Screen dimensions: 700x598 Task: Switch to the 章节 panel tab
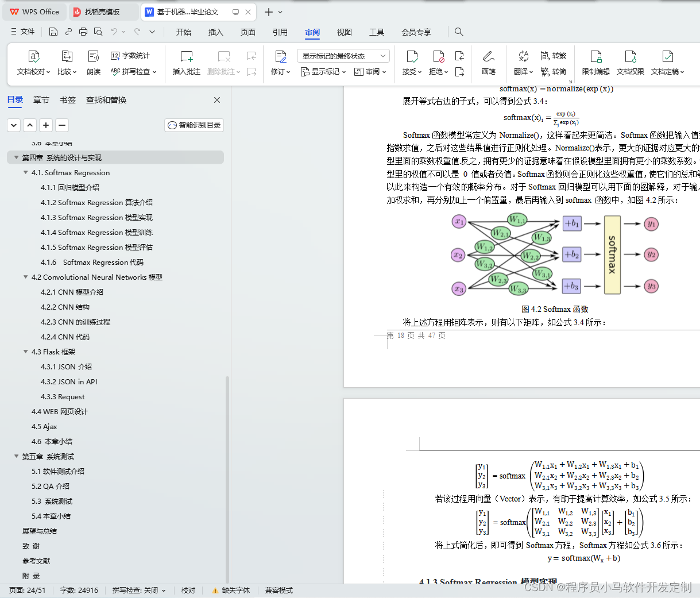tap(41, 100)
